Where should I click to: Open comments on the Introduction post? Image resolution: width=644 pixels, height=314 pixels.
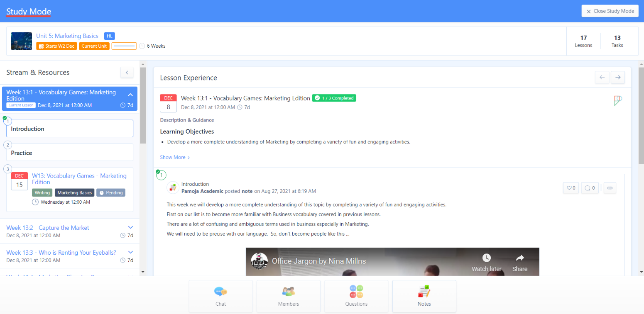pyautogui.click(x=590, y=188)
